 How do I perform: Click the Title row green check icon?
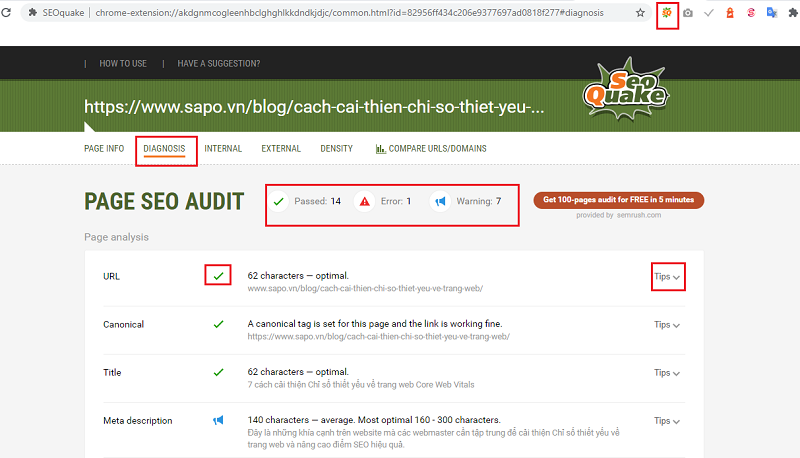(218, 372)
